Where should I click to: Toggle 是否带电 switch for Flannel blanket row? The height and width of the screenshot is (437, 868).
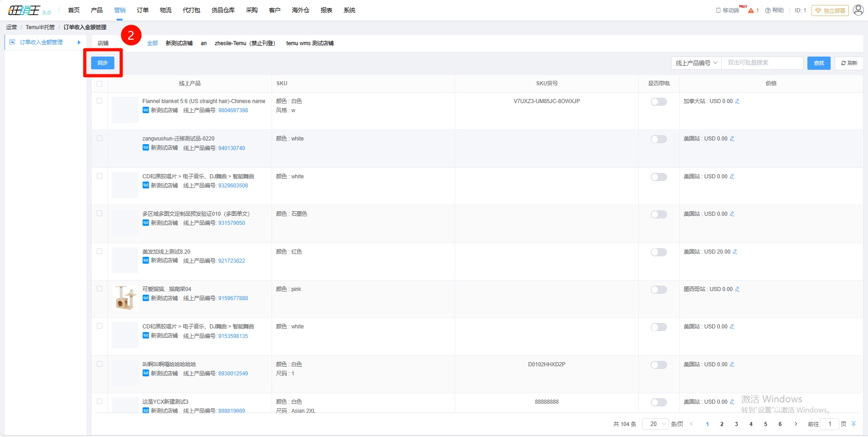click(658, 102)
